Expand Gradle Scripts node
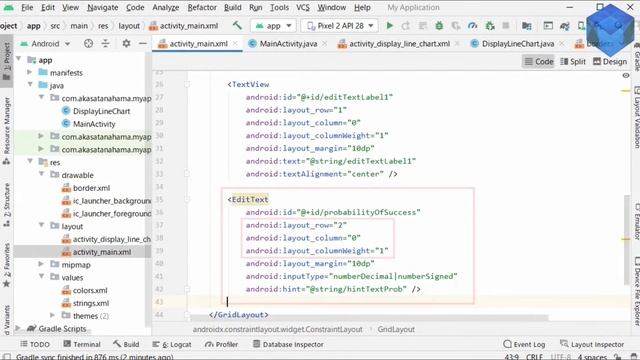Screen dimensions: 640x360 (18, 328)
